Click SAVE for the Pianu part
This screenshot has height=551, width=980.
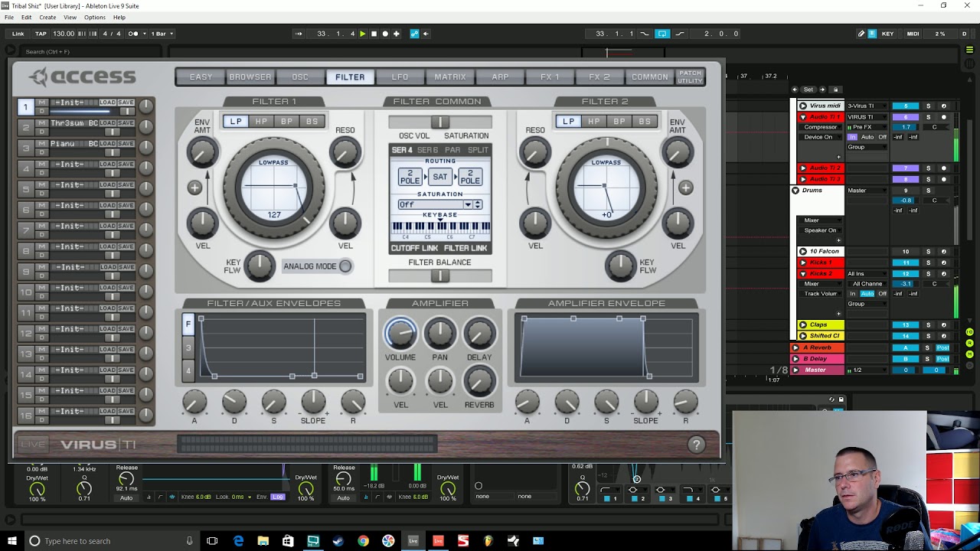pyautogui.click(x=126, y=144)
